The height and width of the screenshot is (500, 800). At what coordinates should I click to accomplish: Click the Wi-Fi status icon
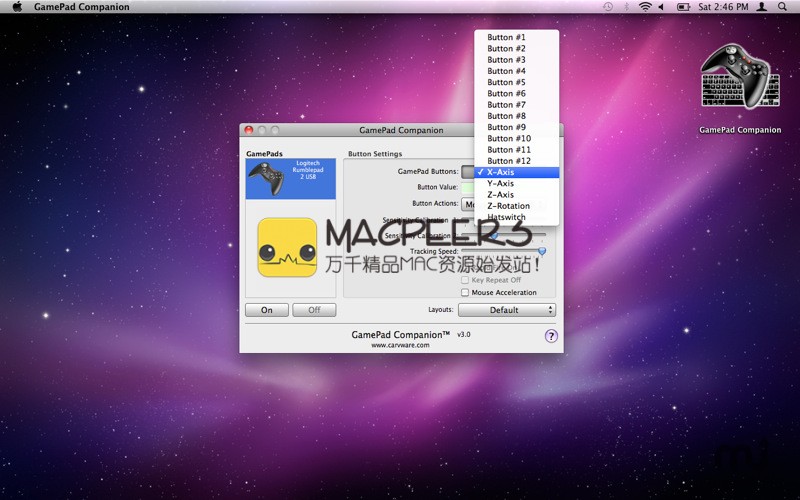[645, 7]
